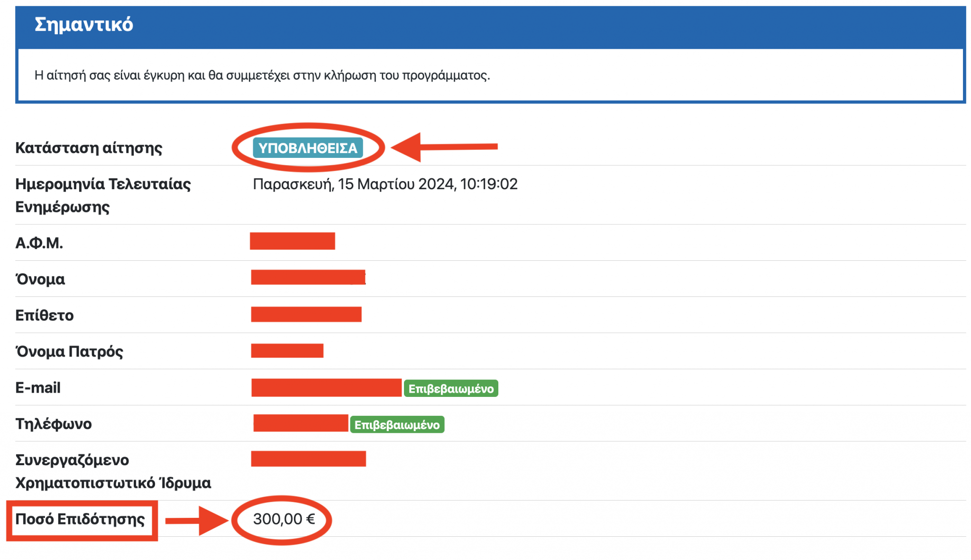Click the redacted Όνομα Πατρός value

[x=286, y=351]
